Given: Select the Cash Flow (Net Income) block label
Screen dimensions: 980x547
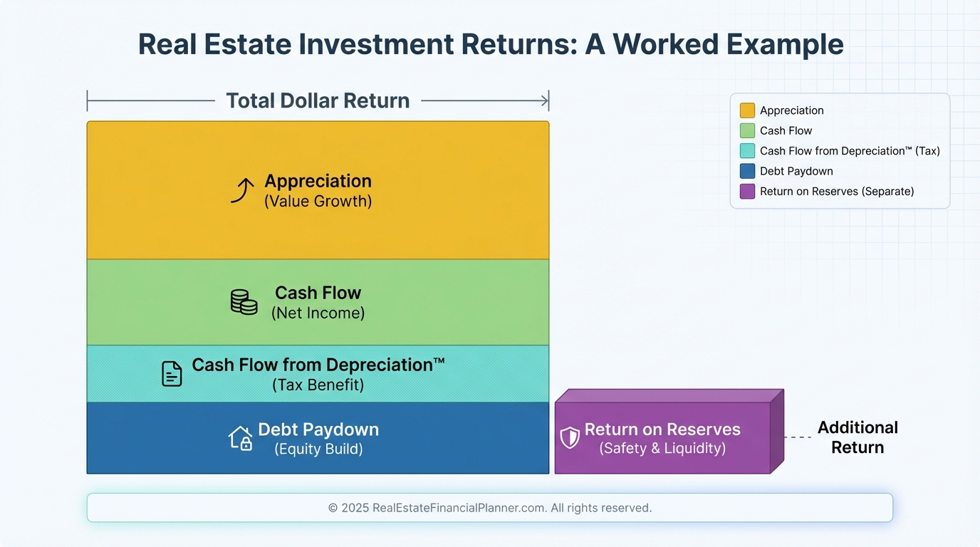Looking at the screenshot, I should pos(318,303).
